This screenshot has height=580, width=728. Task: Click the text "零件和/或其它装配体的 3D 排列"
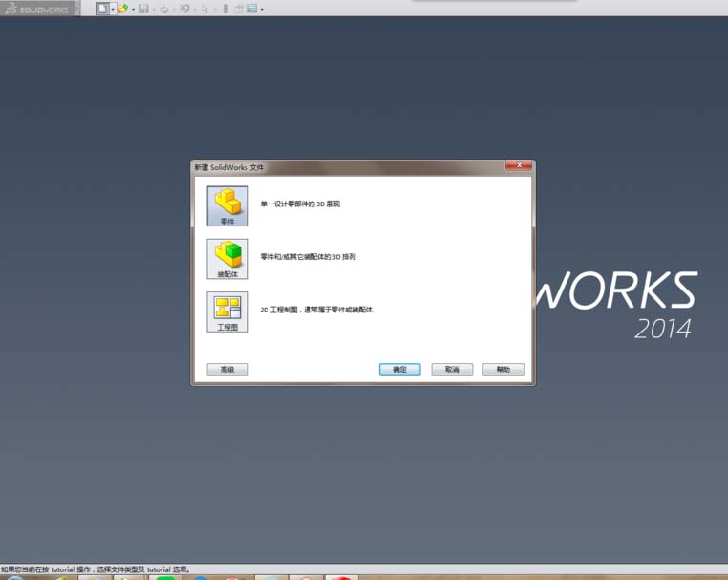point(308,257)
